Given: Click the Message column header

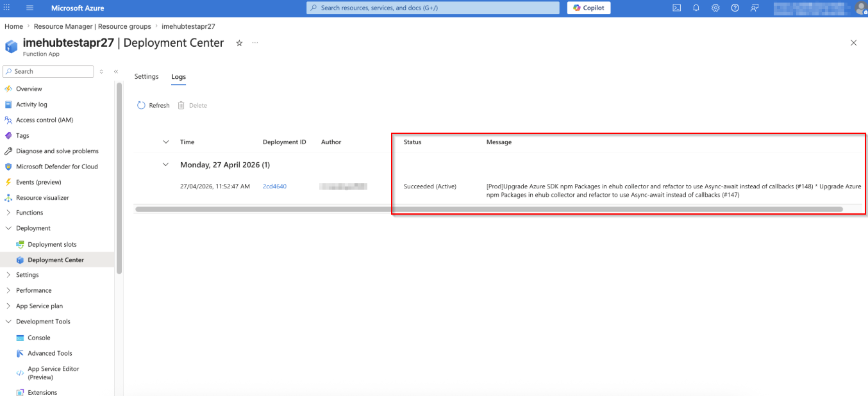Looking at the screenshot, I should tap(499, 142).
